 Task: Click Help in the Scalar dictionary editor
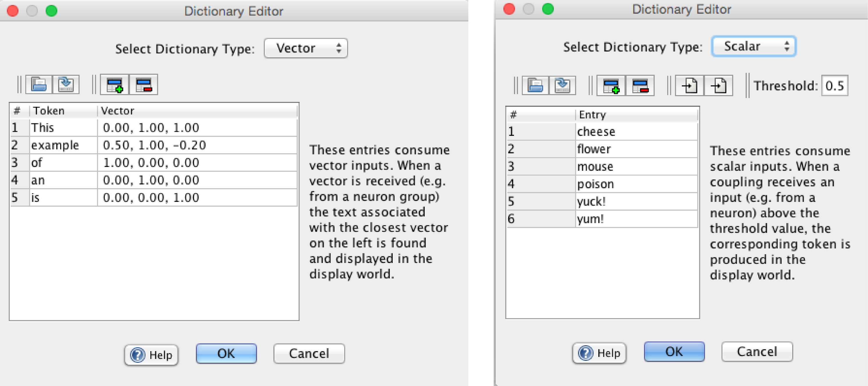599,353
